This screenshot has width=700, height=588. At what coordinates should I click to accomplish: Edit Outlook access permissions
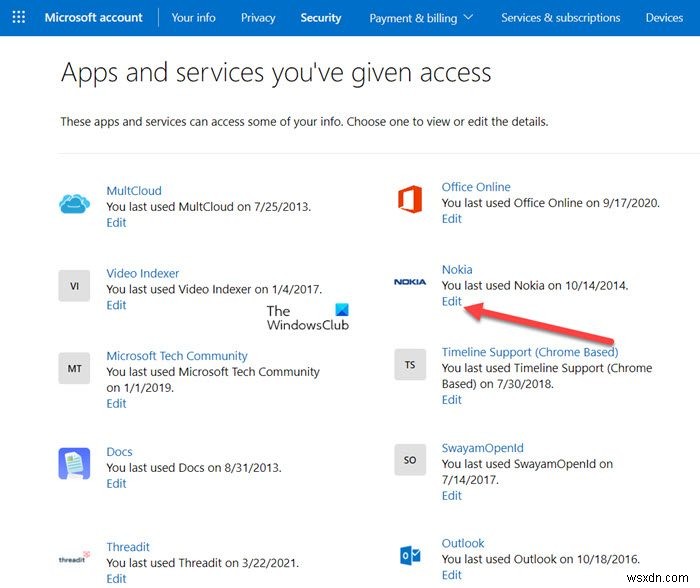tap(451, 575)
